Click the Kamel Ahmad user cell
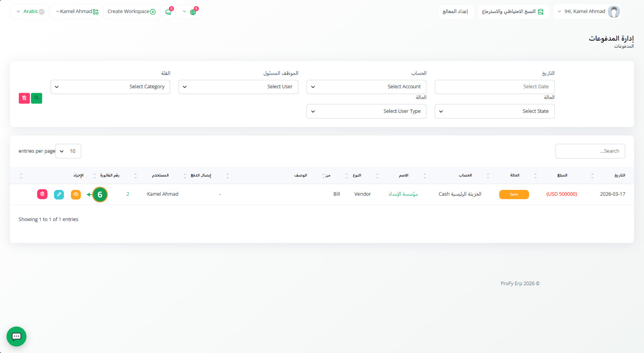The image size is (644, 353). coord(163,194)
